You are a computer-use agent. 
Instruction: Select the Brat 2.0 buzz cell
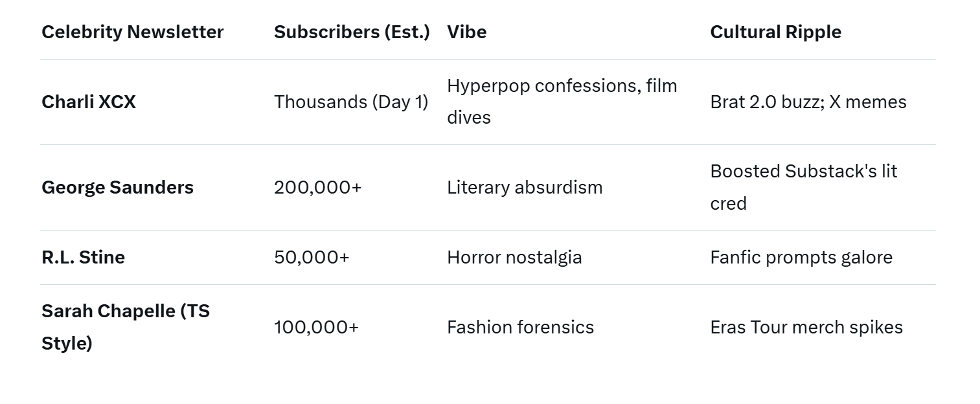pos(808,102)
